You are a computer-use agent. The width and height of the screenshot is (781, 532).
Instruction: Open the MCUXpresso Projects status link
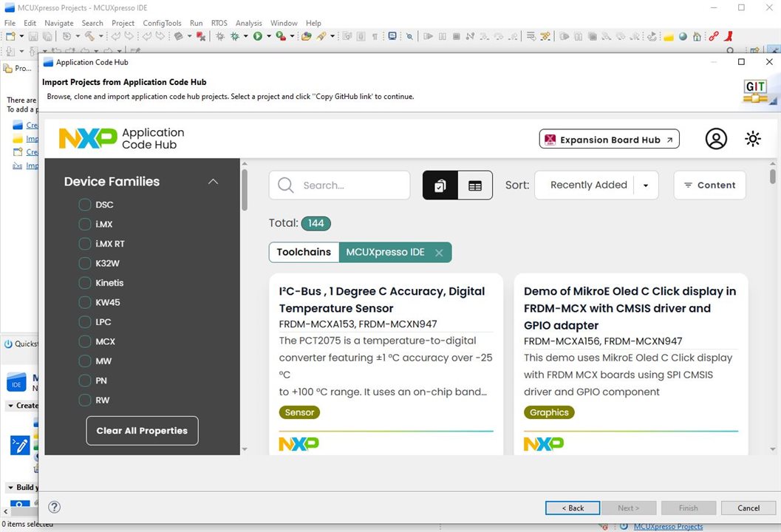(668, 527)
